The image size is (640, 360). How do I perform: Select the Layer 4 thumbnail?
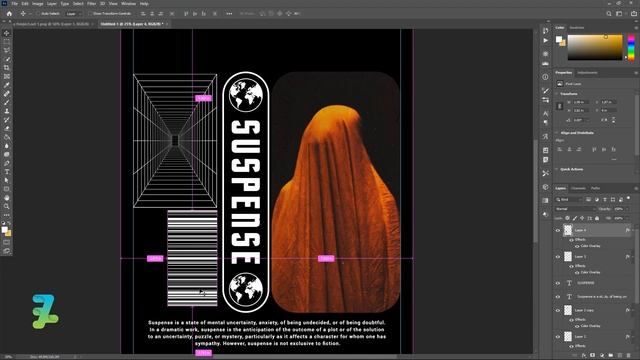568,230
